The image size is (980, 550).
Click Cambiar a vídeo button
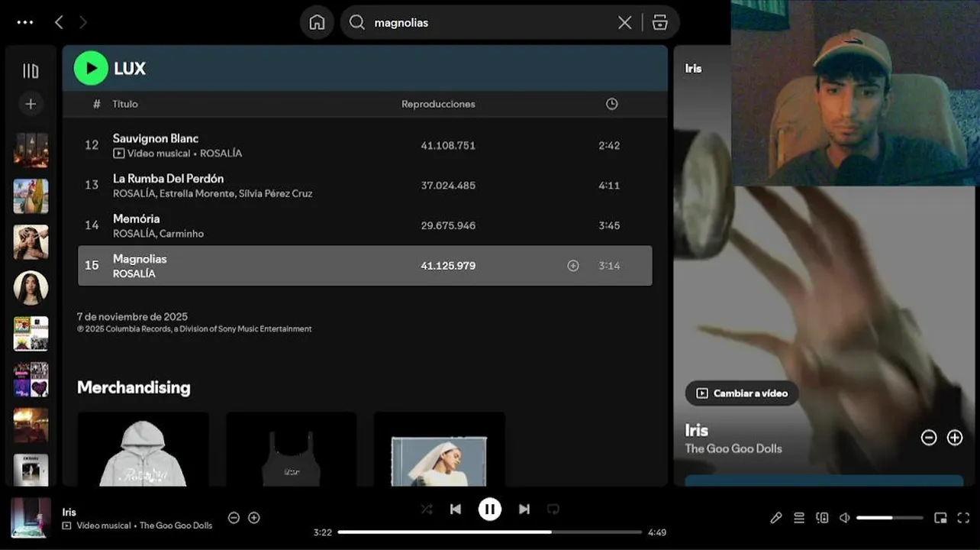click(x=742, y=393)
